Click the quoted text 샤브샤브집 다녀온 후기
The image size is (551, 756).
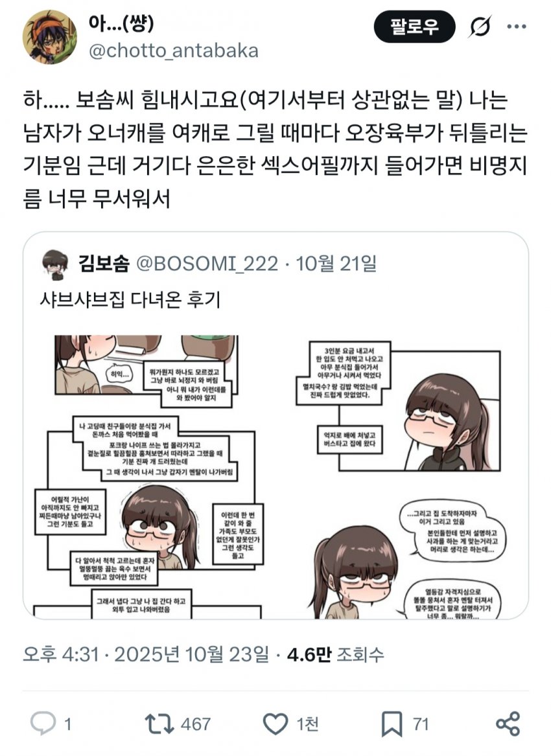point(130,300)
